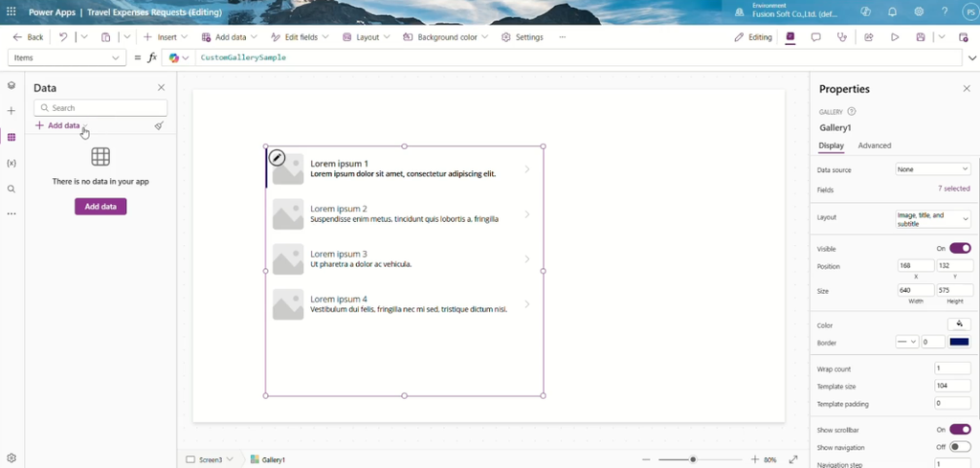Screen dimensions: 980x468
Task: Click the Search field in Data panel
Action: pos(100,107)
